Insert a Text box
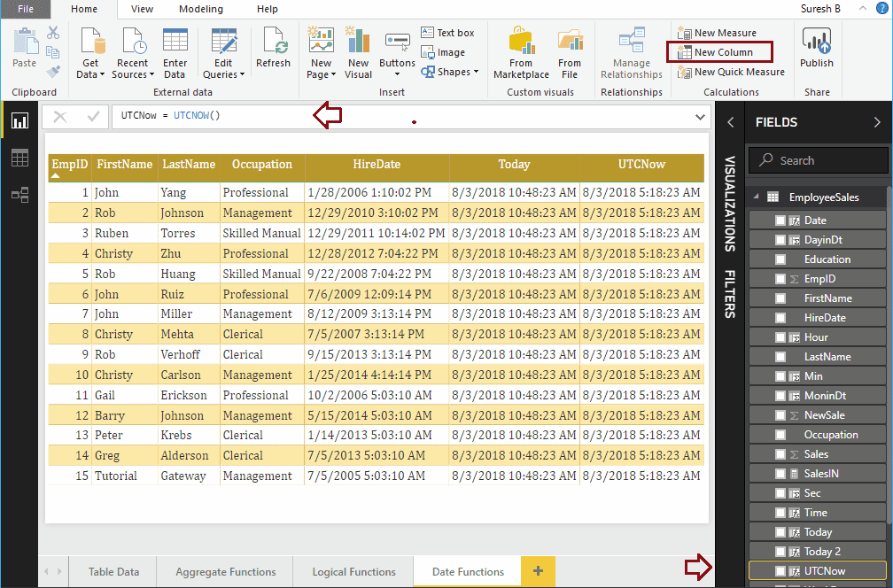Viewport: 893px width, 588px height. (448, 32)
